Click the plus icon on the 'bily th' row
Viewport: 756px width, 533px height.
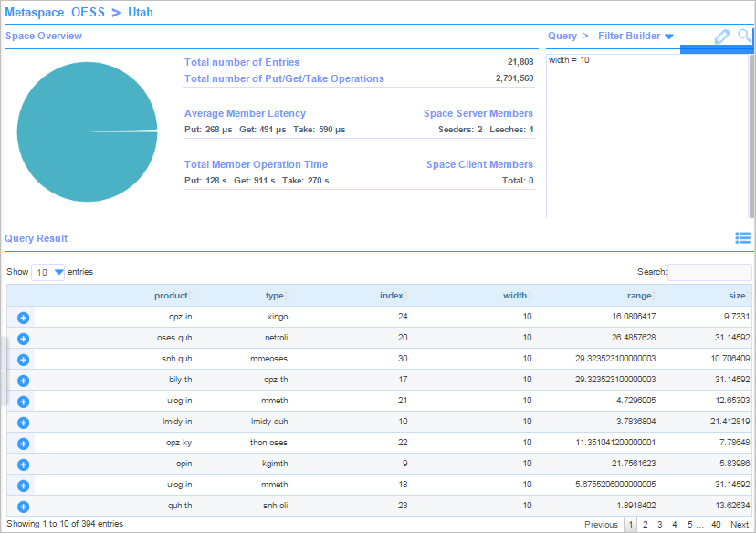(23, 381)
